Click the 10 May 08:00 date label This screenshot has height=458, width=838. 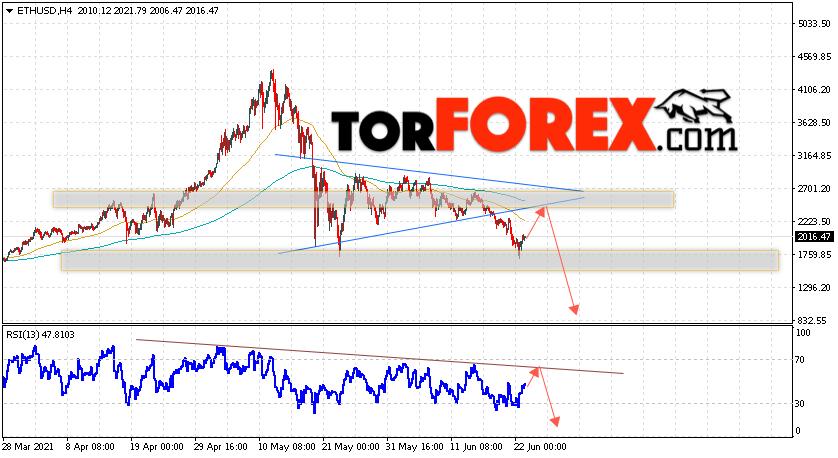pos(285,447)
